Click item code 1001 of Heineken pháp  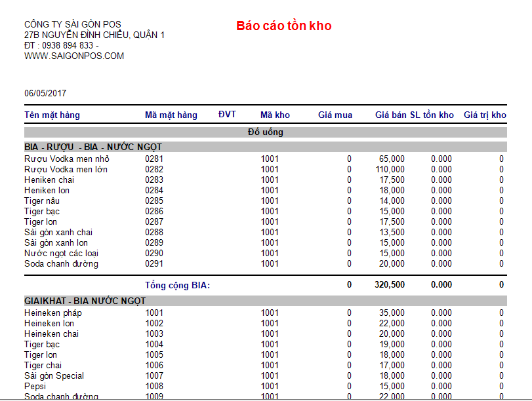tap(154, 313)
